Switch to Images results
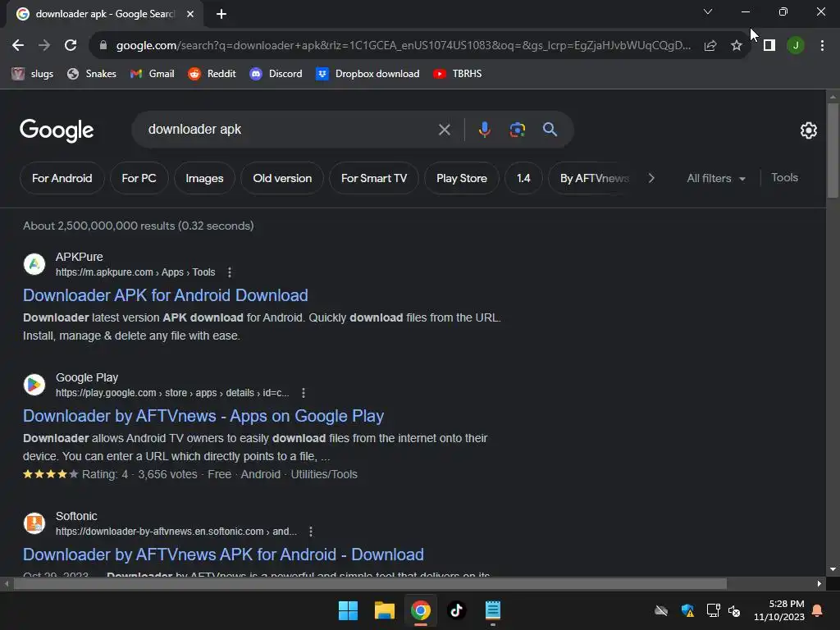 204,178
